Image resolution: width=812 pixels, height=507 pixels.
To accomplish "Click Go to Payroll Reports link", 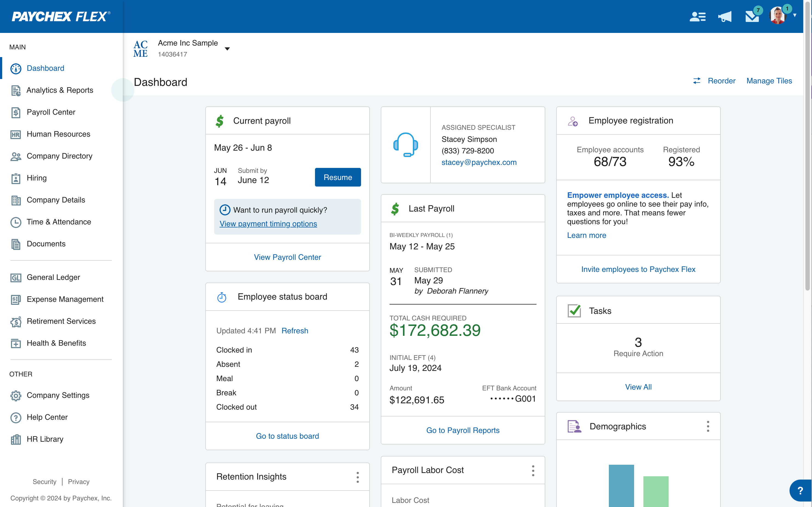I will pos(463,430).
